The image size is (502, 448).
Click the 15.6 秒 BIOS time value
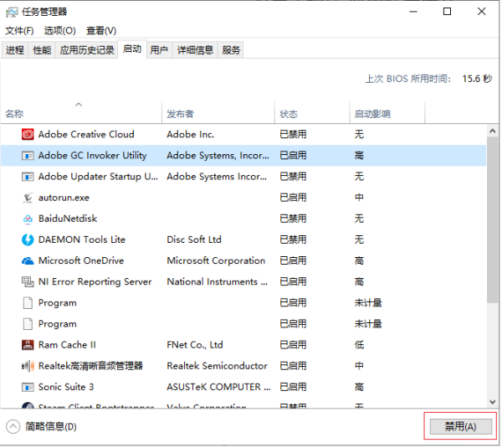478,79
